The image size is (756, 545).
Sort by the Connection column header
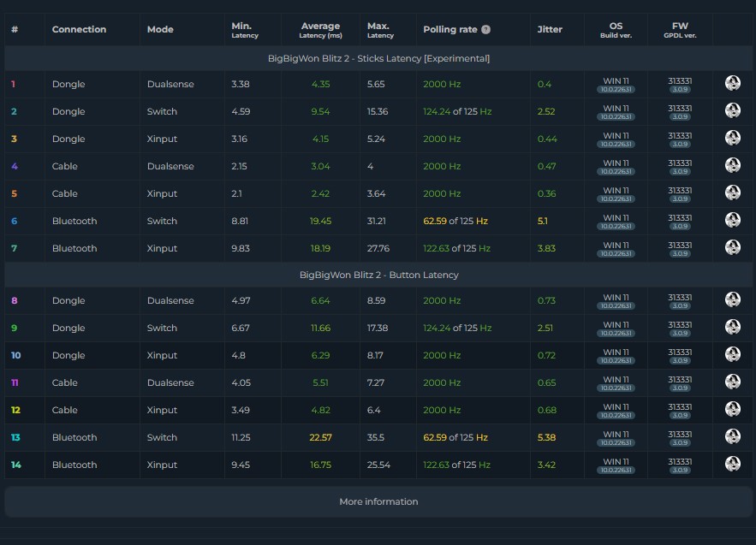[x=79, y=29]
